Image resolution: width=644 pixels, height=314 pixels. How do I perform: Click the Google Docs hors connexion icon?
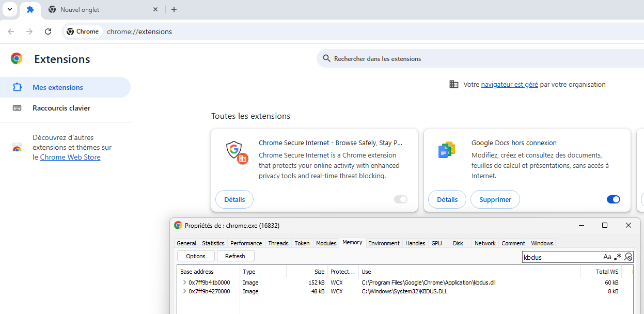tap(447, 150)
